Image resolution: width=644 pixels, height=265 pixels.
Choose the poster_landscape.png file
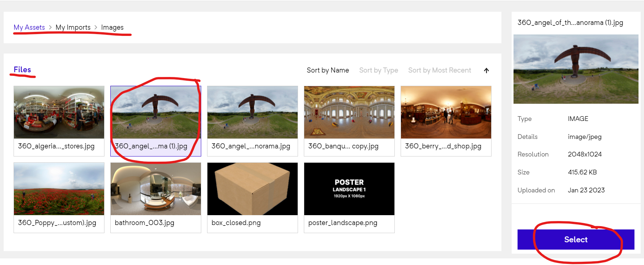coord(349,189)
